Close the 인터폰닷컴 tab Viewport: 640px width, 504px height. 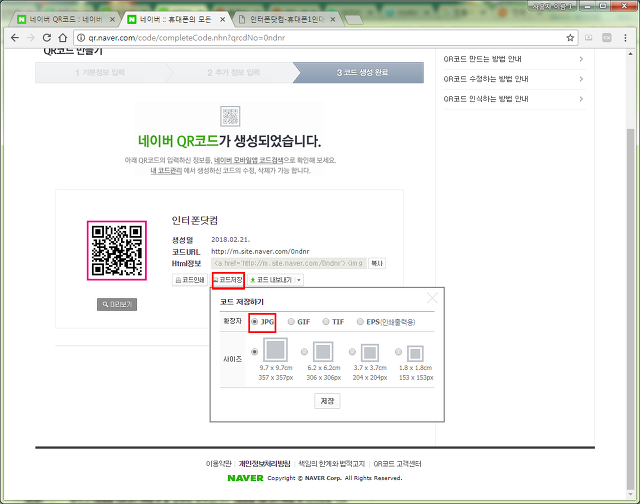click(x=333, y=19)
